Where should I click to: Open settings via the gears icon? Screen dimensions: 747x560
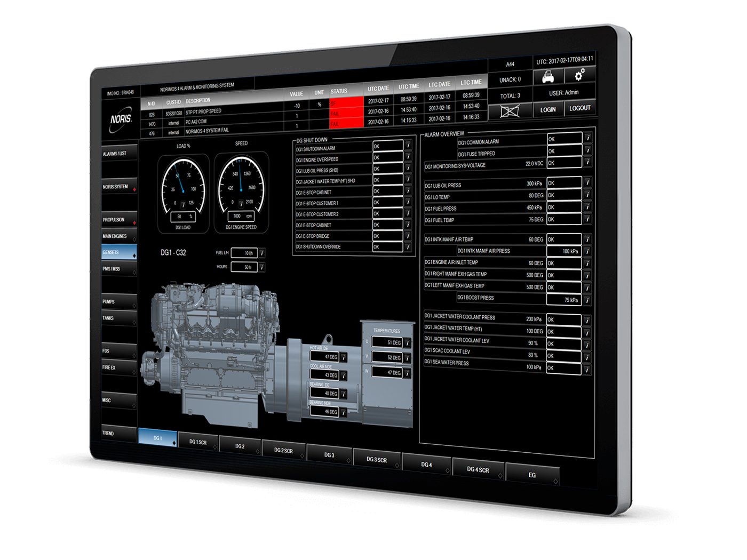(x=579, y=75)
